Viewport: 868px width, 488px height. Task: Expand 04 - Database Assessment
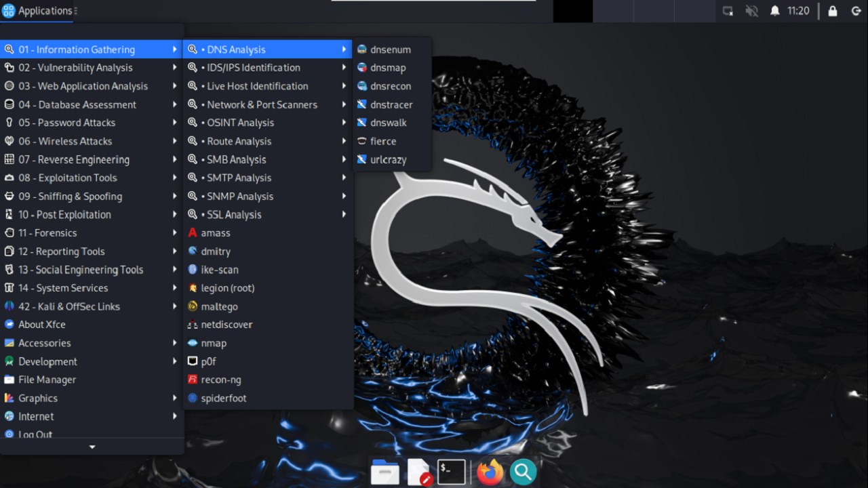(92, 104)
